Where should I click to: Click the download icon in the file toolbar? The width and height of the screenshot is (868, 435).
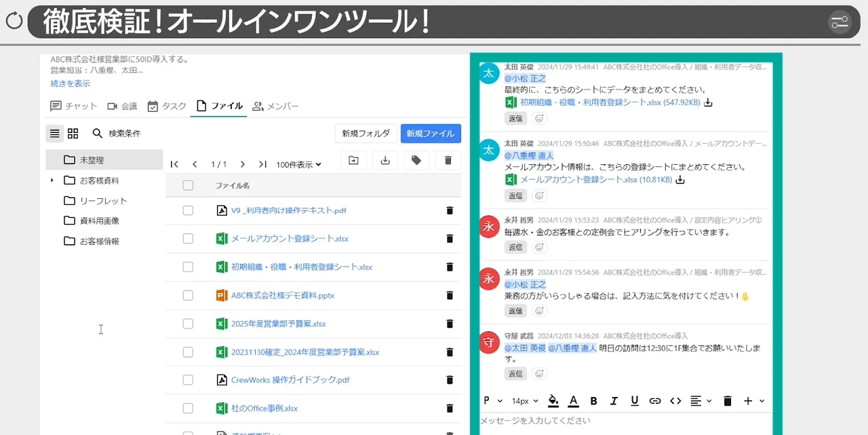[385, 159]
